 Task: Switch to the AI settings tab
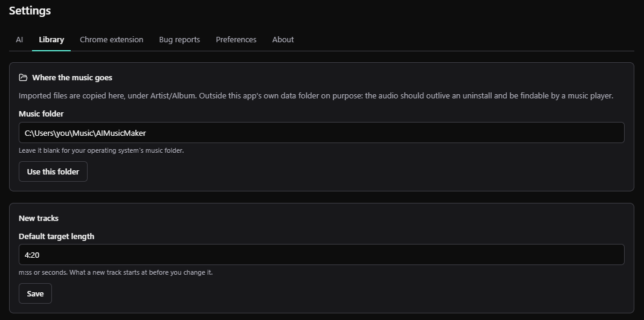point(19,40)
